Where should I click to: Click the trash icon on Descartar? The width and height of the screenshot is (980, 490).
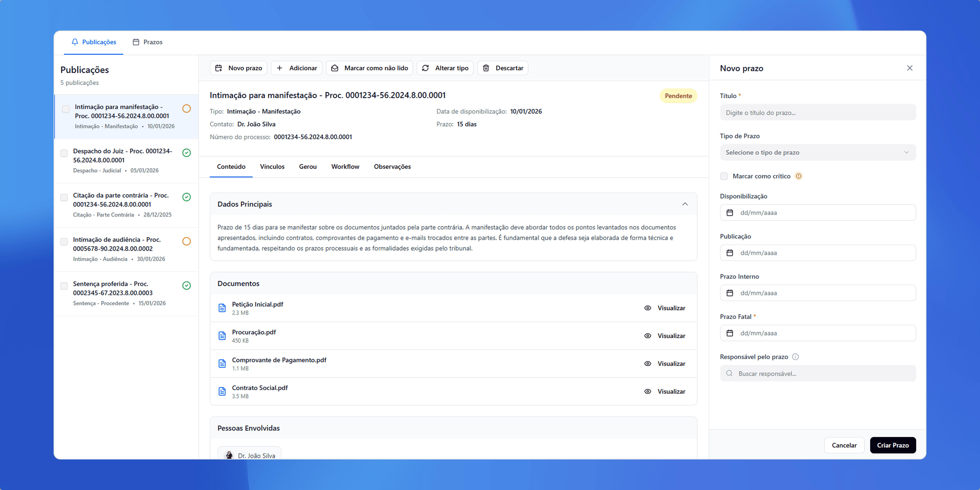(x=486, y=68)
